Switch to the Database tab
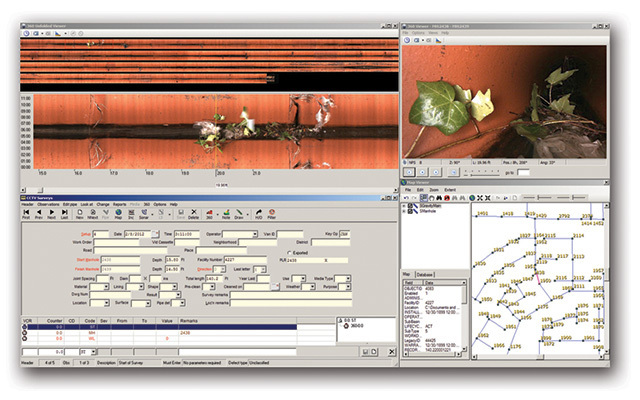 tap(426, 272)
